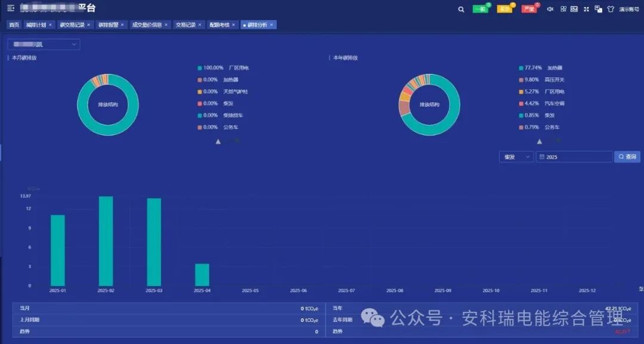644x344 pixels.
Task: Open the grid modules icon in header
Action: (563, 9)
